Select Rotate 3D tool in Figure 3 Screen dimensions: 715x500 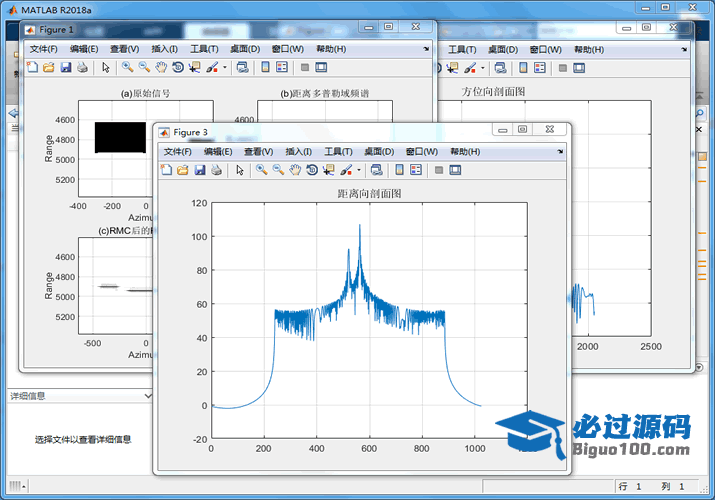pyautogui.click(x=312, y=170)
